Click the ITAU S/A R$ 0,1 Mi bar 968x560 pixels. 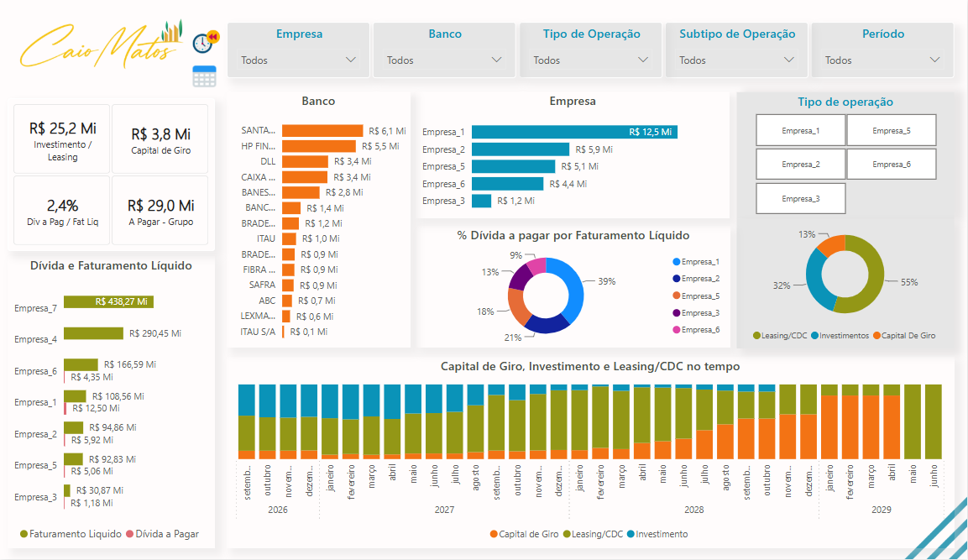pos(284,332)
